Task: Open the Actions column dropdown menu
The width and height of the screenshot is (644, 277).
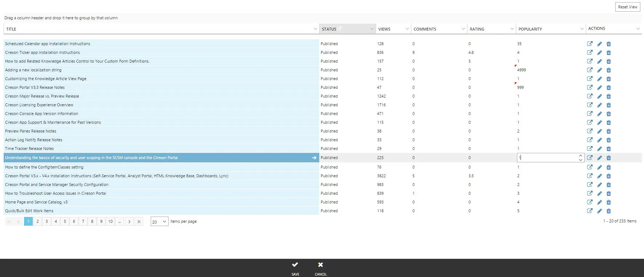Action: coord(638,29)
